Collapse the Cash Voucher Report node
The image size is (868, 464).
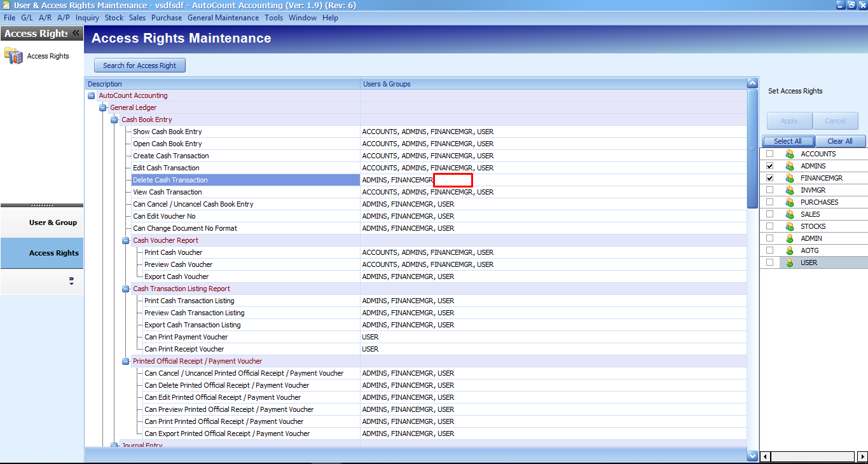pyautogui.click(x=126, y=241)
